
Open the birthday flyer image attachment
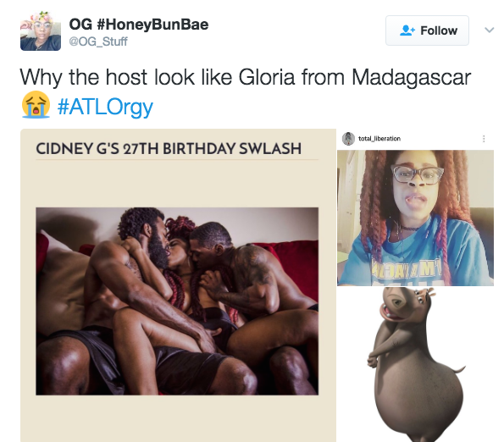(178, 285)
